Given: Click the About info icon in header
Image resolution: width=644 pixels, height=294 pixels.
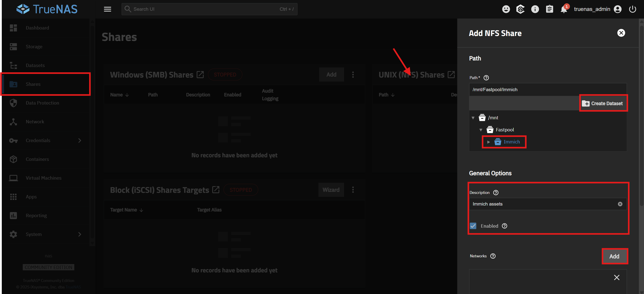Looking at the screenshot, I should coord(535,9).
